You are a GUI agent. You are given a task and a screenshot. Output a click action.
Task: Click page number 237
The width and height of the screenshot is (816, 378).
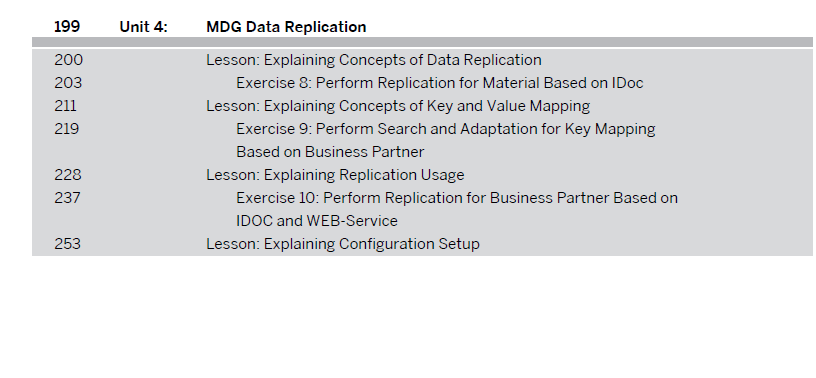67,198
